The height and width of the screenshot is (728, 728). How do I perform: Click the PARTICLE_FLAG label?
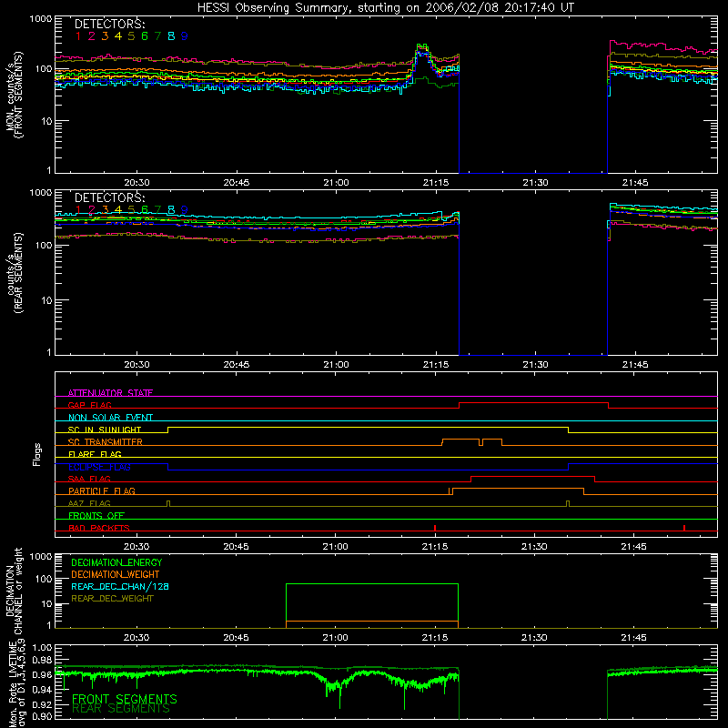(102, 490)
